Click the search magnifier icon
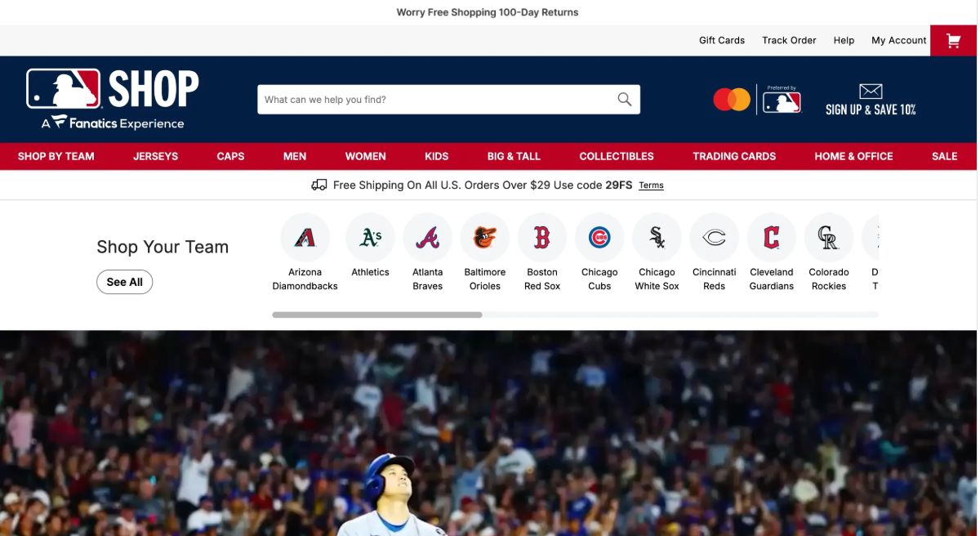Screen dimensions: 980x536 click(x=625, y=100)
